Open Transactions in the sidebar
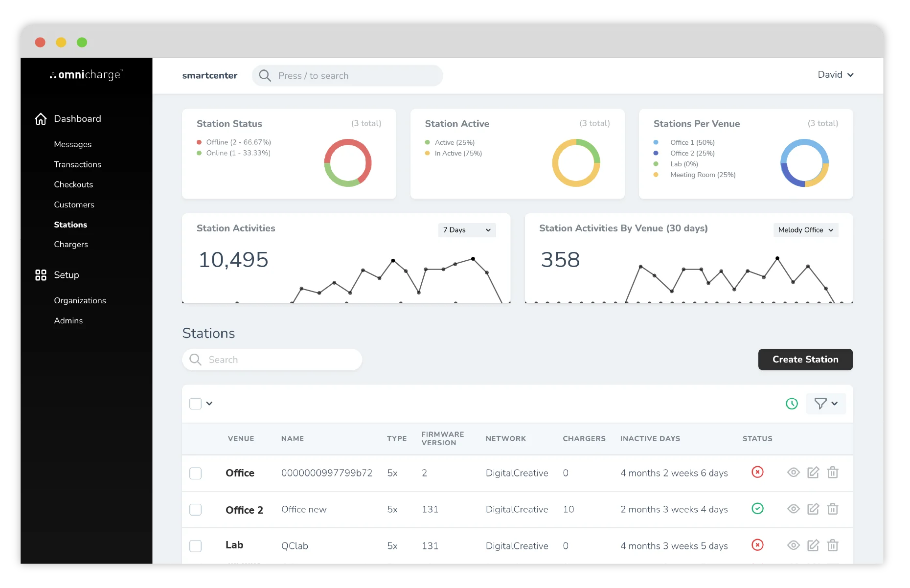Image resolution: width=910 pixels, height=588 pixels. (77, 164)
